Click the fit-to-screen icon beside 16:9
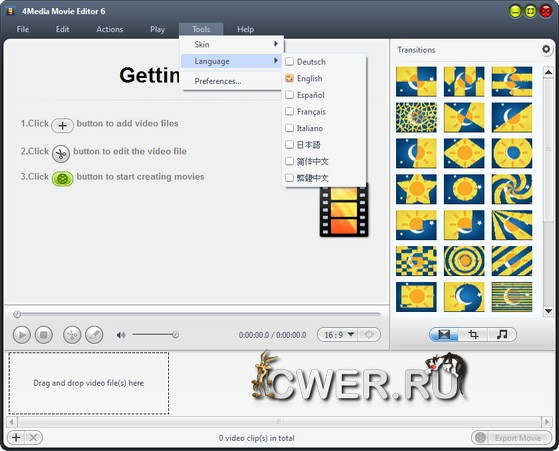Viewport: 559px width, 451px height. (369, 334)
